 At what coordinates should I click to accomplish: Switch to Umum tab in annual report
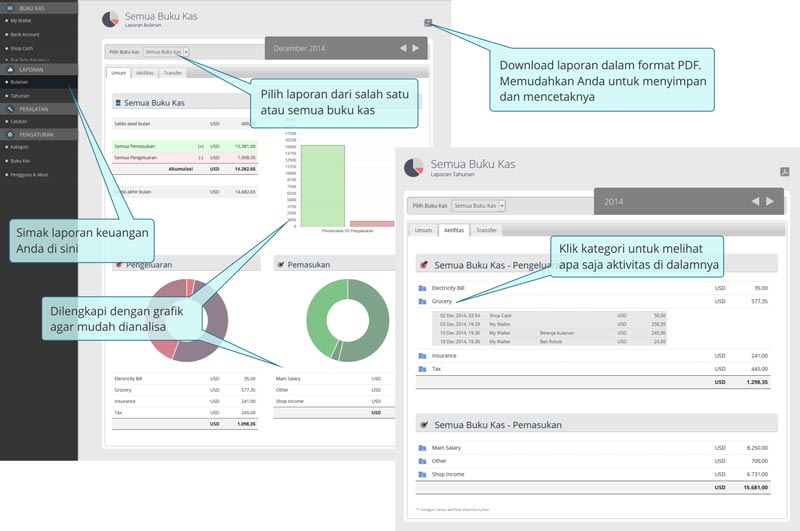[423, 230]
